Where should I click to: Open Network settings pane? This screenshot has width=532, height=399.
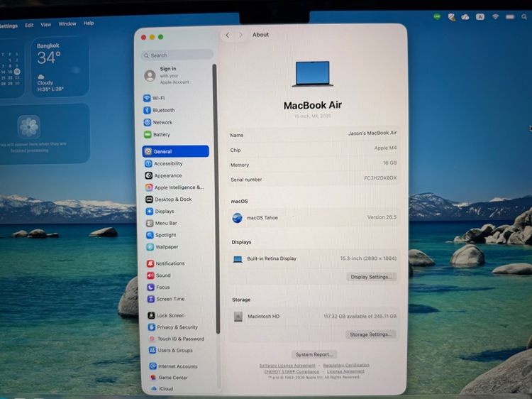[x=158, y=122]
